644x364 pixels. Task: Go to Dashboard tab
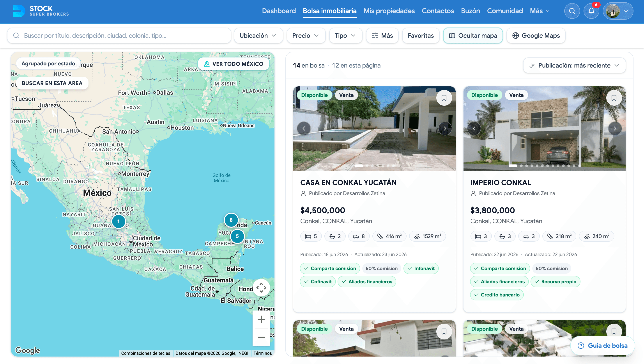tap(279, 11)
